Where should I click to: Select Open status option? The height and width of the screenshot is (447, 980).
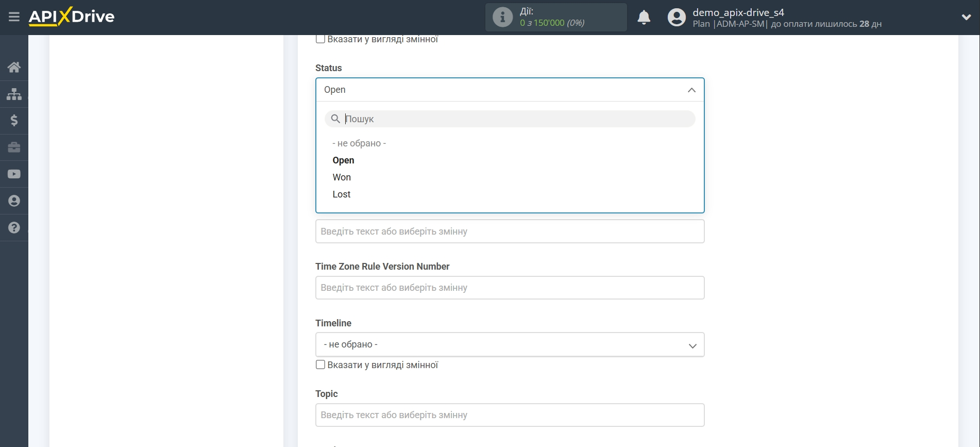pos(343,160)
